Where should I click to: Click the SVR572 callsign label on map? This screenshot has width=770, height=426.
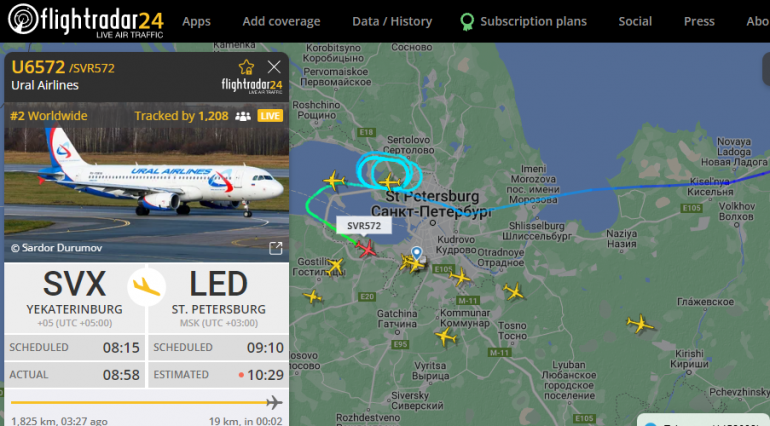tap(364, 226)
